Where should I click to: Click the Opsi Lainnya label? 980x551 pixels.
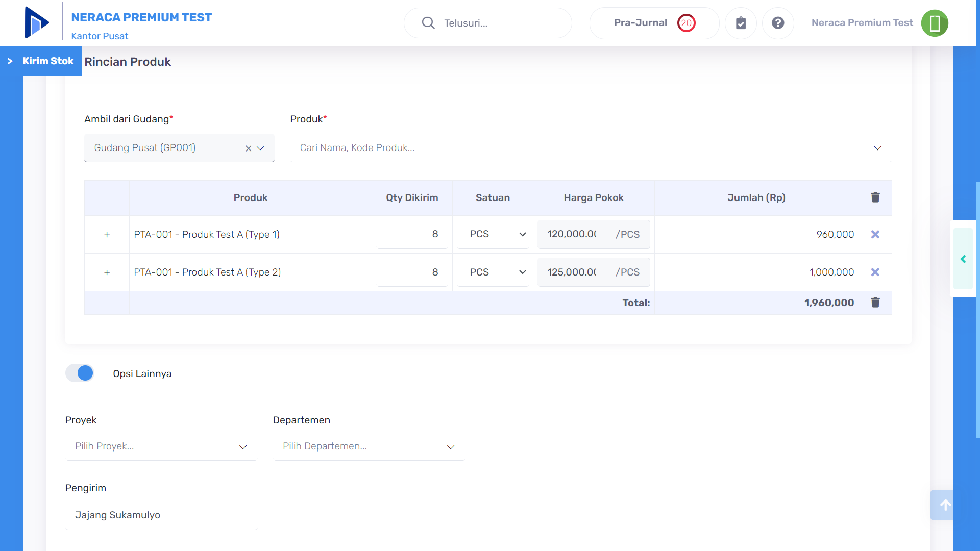coord(142,374)
